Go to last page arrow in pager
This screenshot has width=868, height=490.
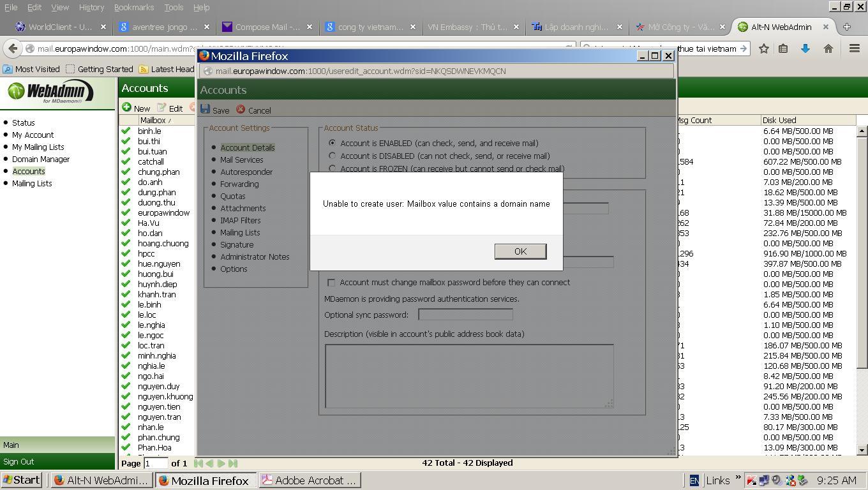tap(233, 463)
